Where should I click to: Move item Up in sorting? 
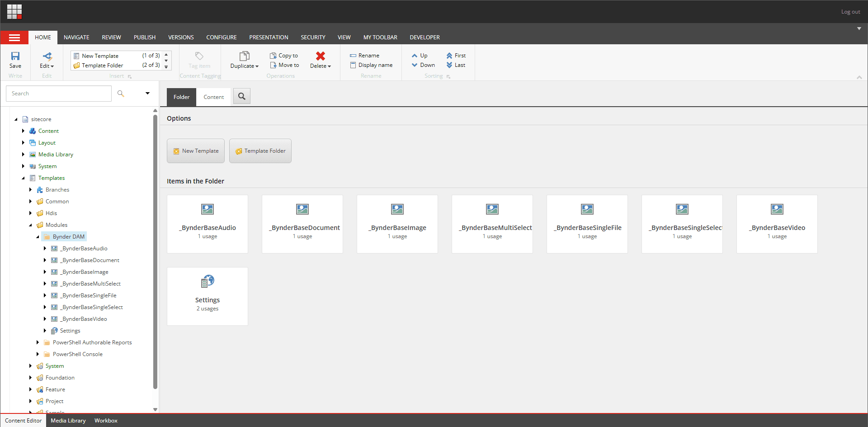coord(420,56)
